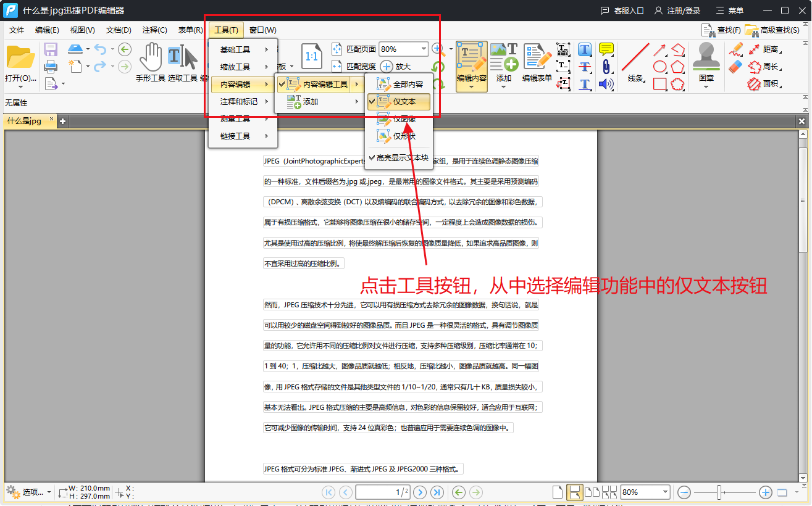Expand Comment and Markup (注释和标记) submenu

[243, 101]
